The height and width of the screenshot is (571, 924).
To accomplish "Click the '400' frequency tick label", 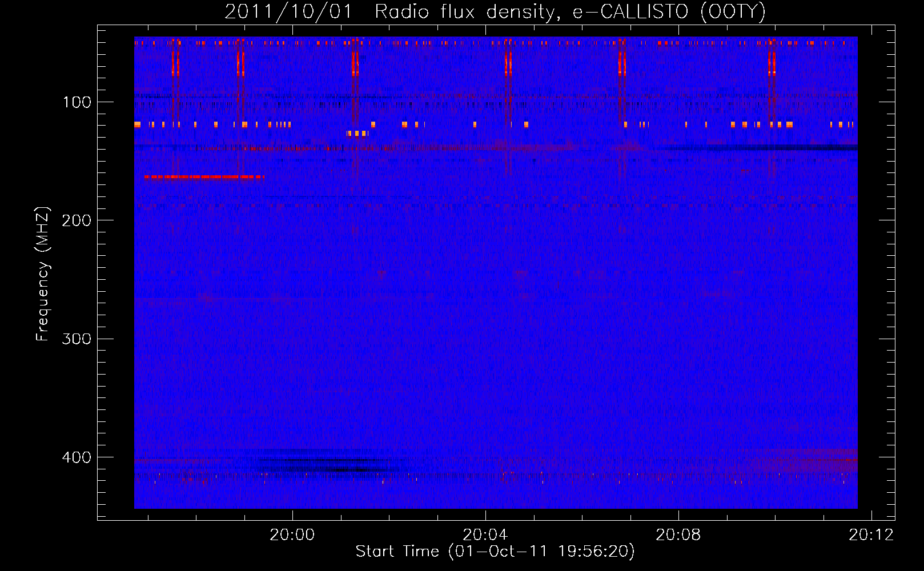I will [77, 457].
